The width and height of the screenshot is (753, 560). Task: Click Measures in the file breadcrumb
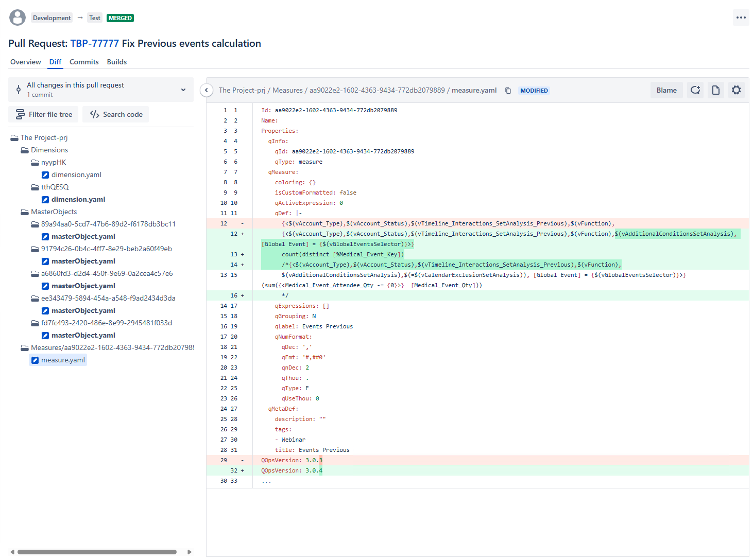287,91
